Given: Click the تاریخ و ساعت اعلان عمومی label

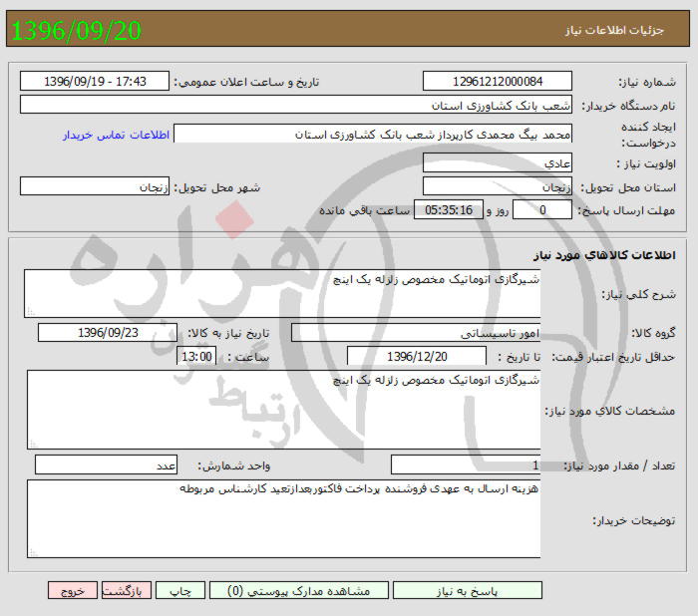Looking at the screenshot, I should coord(246,82).
